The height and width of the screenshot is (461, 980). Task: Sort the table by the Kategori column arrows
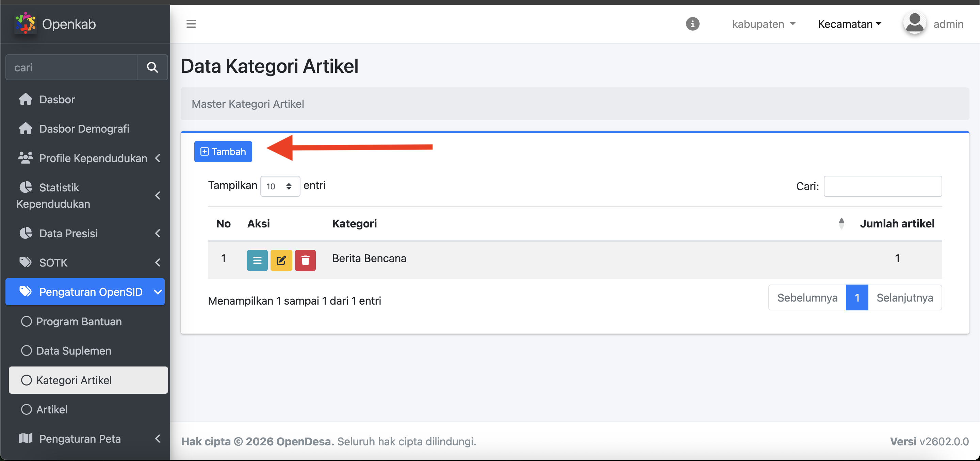coord(841,223)
